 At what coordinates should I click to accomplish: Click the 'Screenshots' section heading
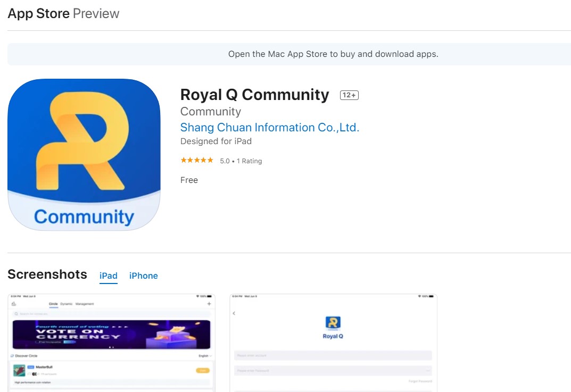47,274
